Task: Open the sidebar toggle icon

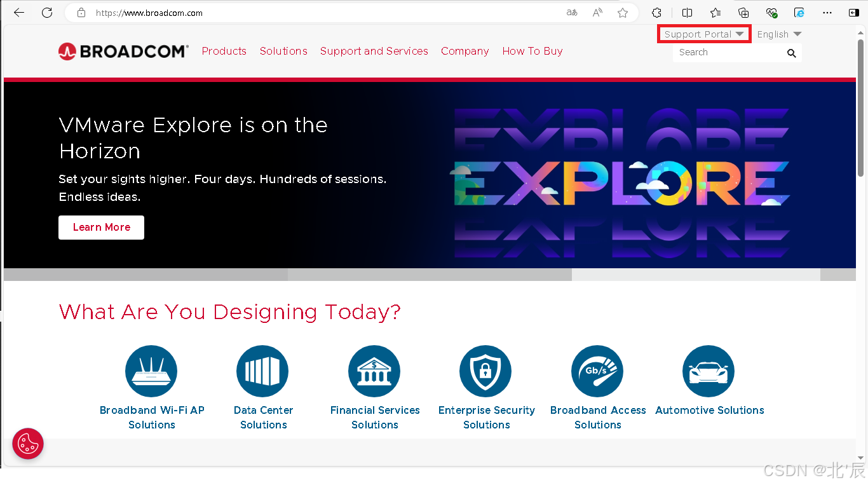Action: 853,13
